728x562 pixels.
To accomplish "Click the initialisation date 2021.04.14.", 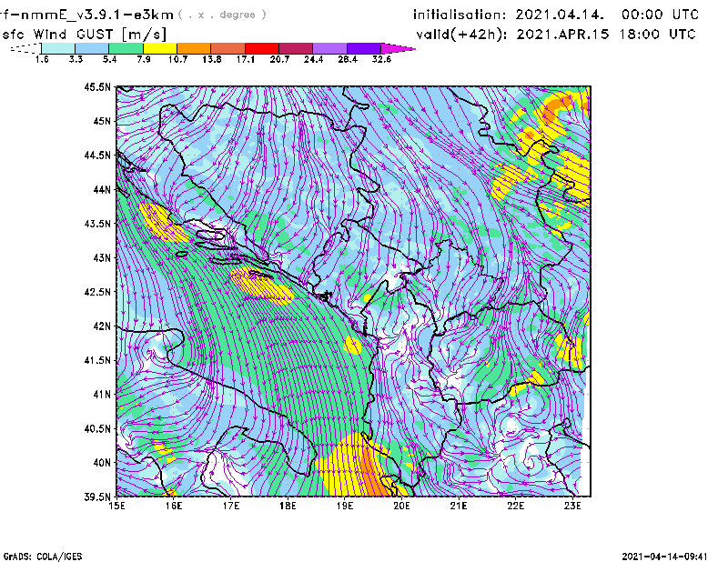I will [560, 15].
